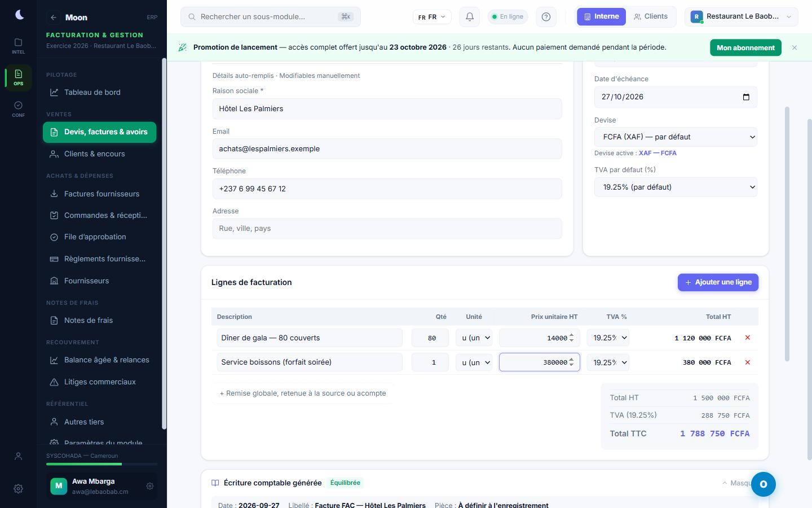Dismiss the launch promotion banner
Viewport: 812px width, 508px height.
click(795, 48)
